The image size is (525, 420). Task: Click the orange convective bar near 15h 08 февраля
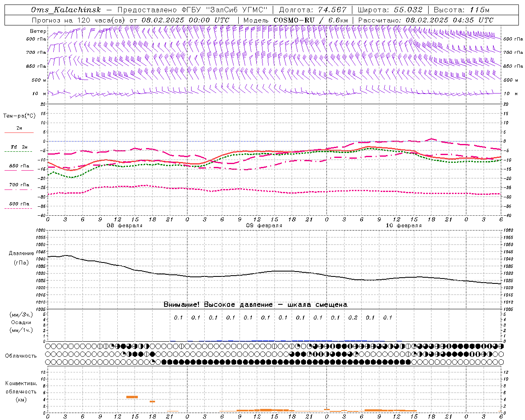(132, 397)
